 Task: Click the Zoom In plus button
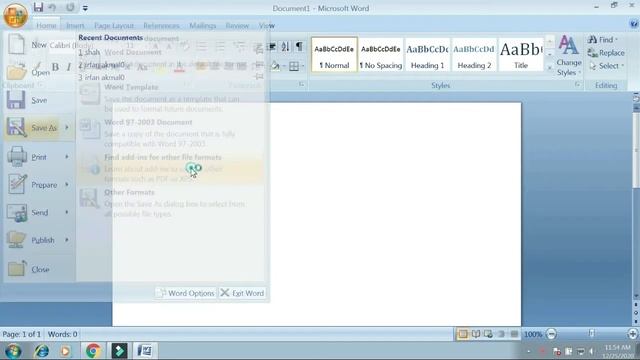tap(633, 334)
